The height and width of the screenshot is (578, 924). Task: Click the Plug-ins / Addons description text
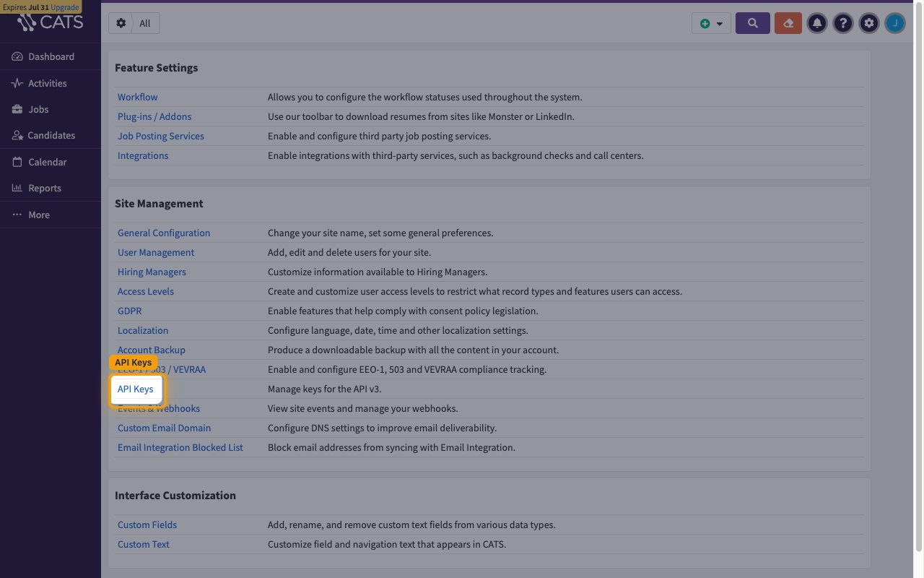click(x=422, y=116)
